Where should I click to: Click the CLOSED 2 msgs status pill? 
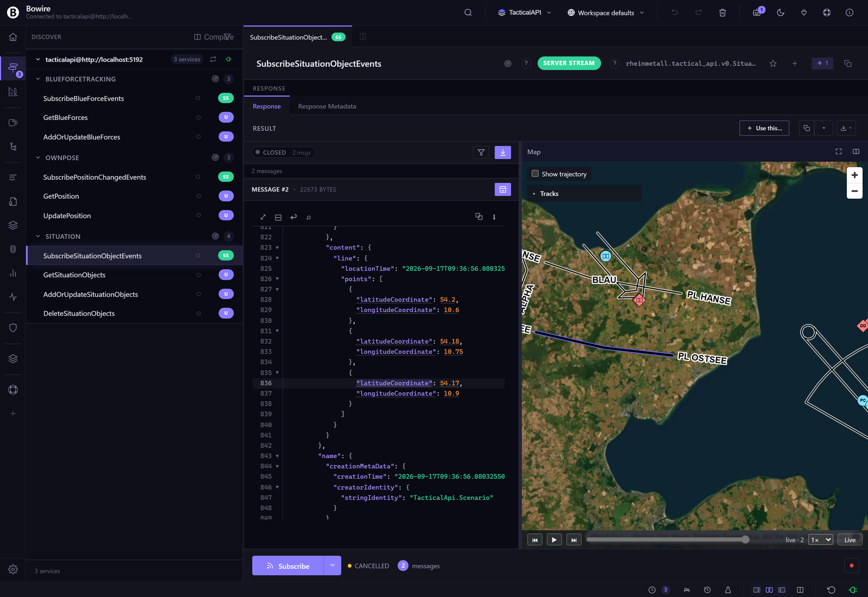(x=284, y=153)
